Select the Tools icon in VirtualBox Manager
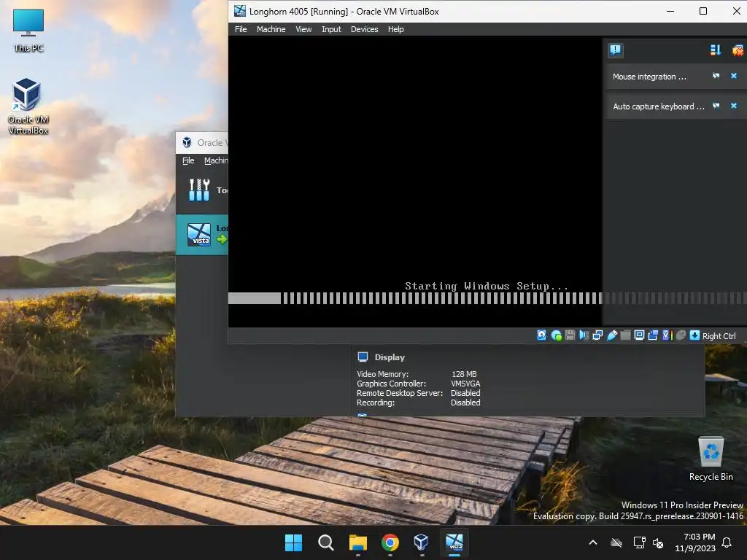The image size is (747, 560). tap(199, 190)
